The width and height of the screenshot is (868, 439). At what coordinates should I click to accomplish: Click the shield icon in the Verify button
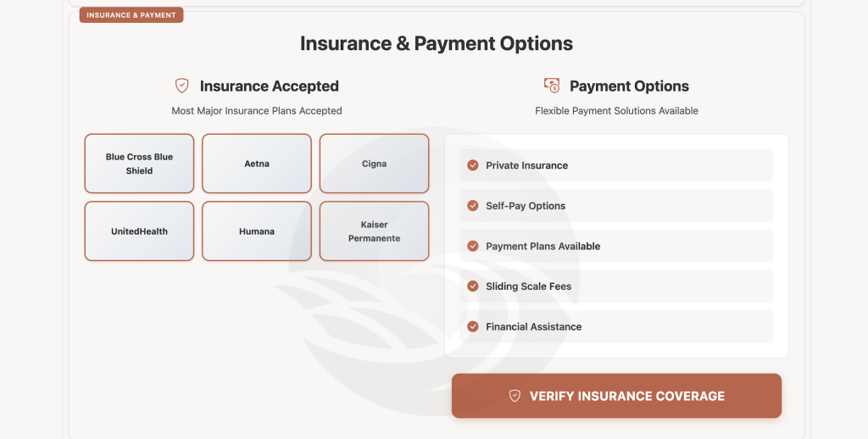click(515, 396)
